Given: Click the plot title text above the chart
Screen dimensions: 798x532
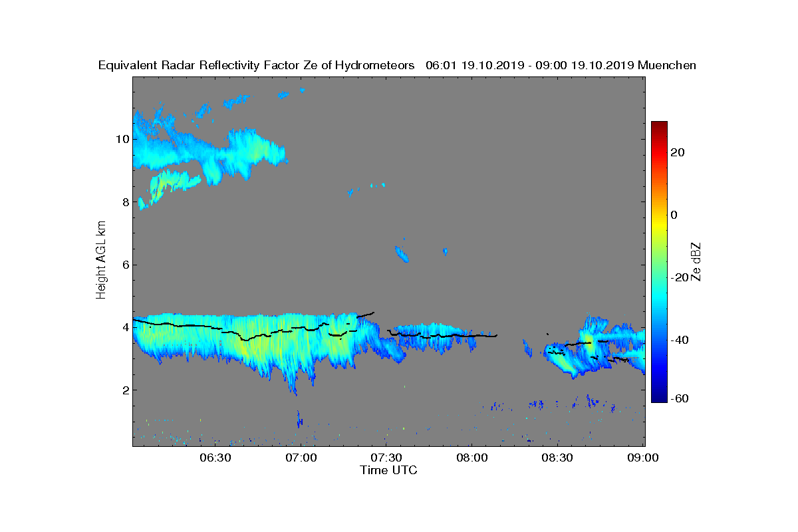Looking at the screenshot, I should coord(397,65).
